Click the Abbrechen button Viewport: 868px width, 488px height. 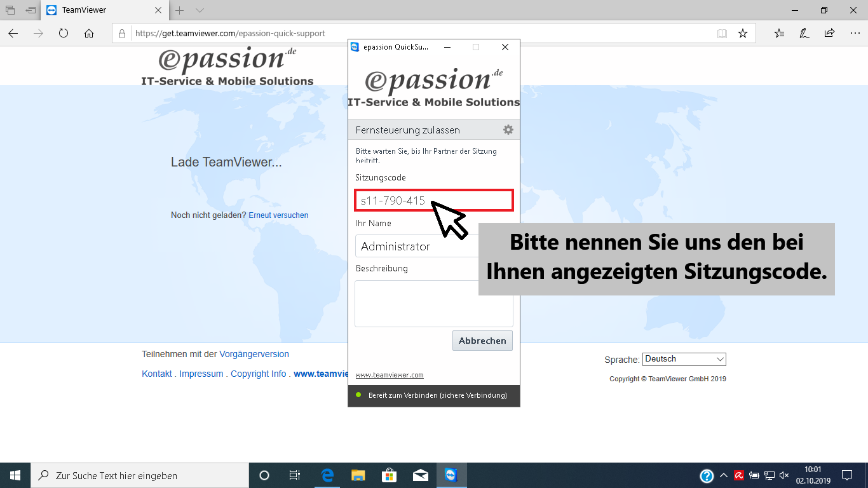[482, 341]
